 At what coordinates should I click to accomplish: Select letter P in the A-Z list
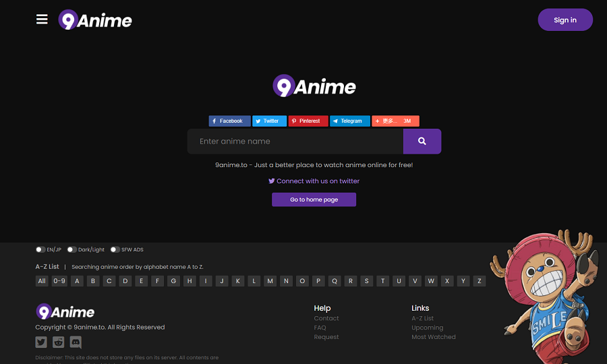tap(318, 281)
